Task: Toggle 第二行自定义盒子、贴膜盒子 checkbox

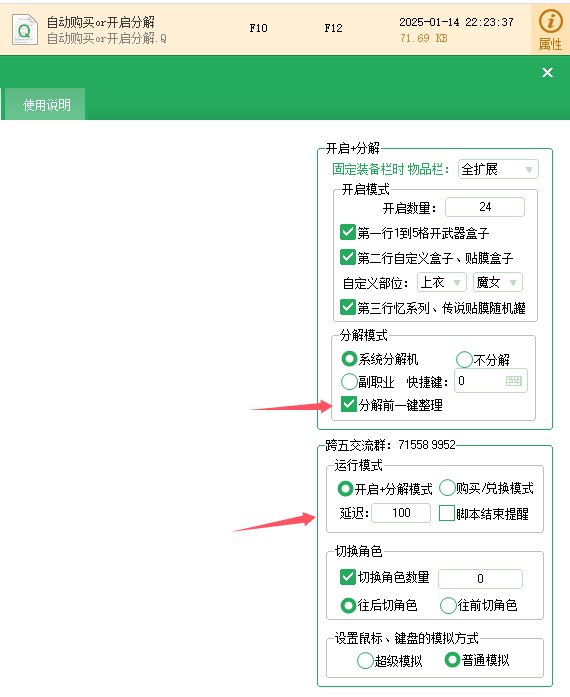Action: 348,257
